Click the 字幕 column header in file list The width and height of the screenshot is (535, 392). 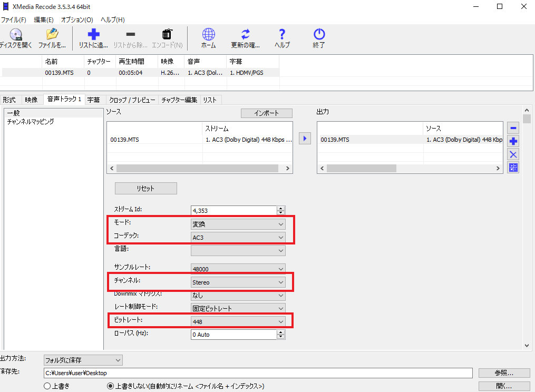click(x=253, y=62)
